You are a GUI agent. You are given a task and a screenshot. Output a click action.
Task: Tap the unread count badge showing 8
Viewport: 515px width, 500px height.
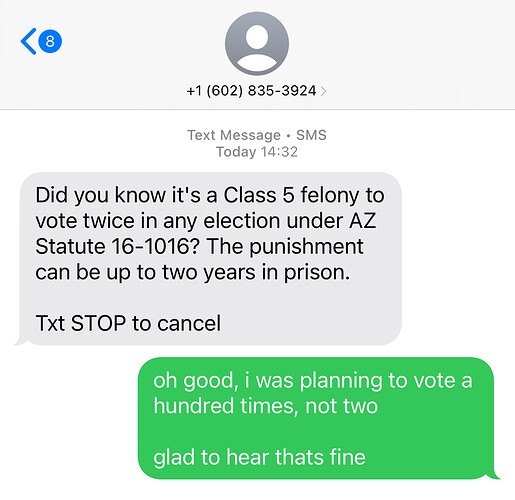(50, 41)
